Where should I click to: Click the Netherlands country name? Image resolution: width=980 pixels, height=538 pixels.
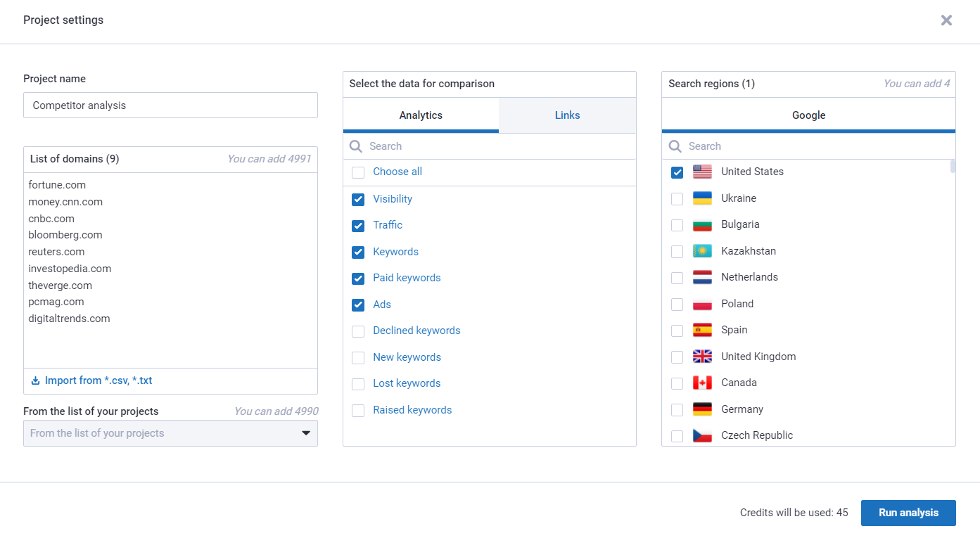(x=749, y=277)
